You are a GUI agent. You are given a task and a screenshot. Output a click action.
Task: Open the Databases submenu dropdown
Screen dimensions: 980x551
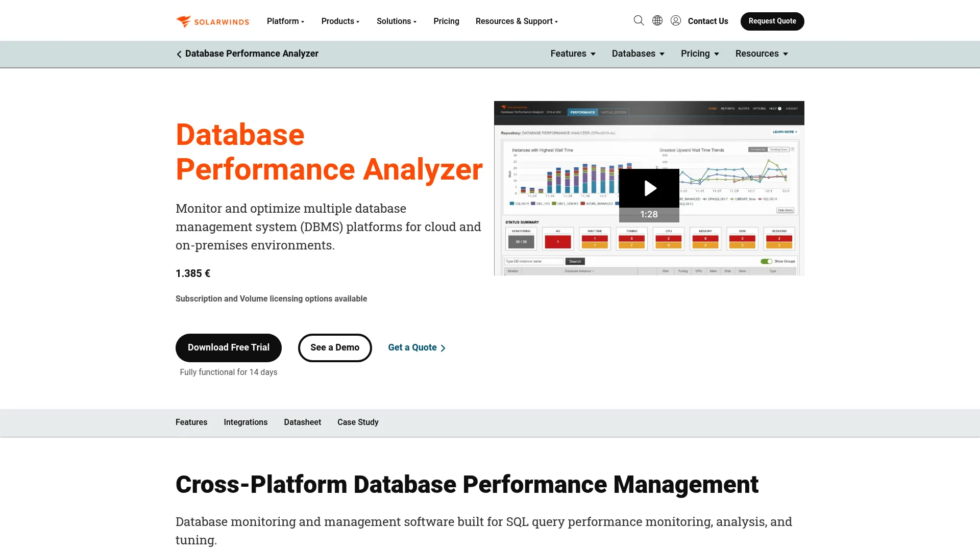point(638,54)
